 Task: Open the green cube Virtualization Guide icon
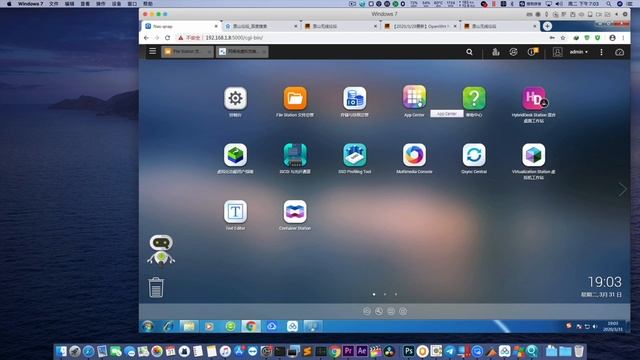coord(235,155)
